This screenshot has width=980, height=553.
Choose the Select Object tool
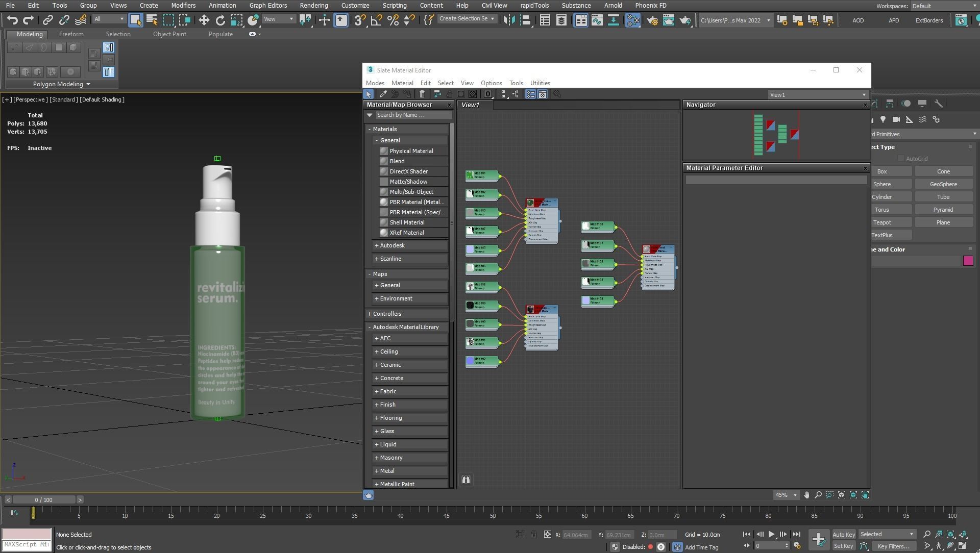pyautogui.click(x=135, y=20)
